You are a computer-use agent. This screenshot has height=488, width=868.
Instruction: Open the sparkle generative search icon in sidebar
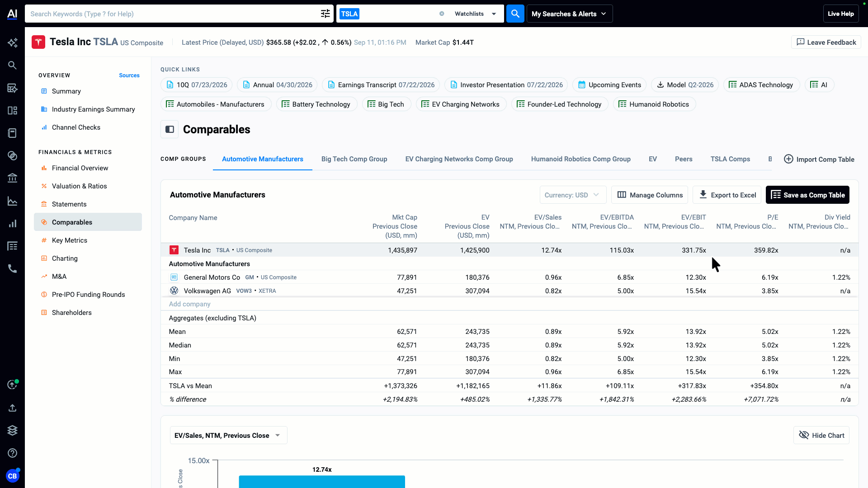[x=12, y=43]
